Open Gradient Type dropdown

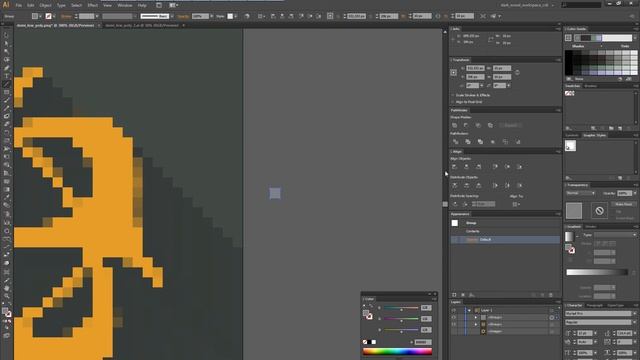(x=615, y=235)
